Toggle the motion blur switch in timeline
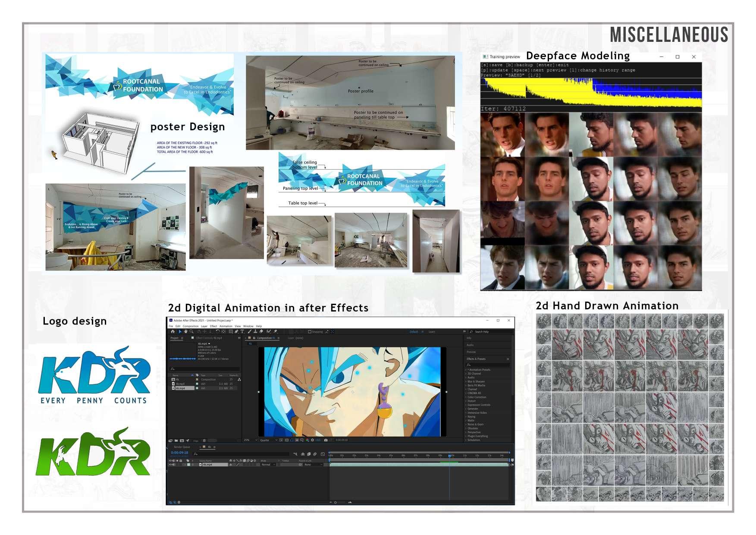Screen dimensions: 756x535 click(x=315, y=454)
